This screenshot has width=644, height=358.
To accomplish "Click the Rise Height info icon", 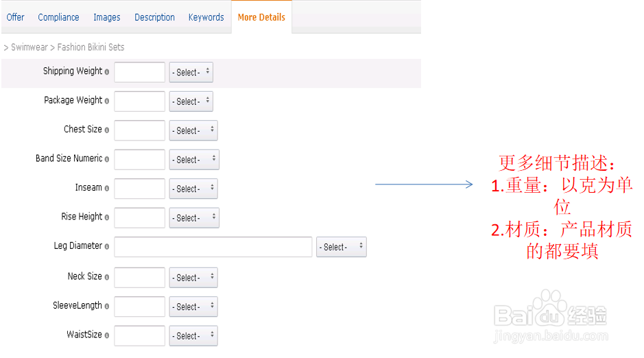I will coord(107,217).
